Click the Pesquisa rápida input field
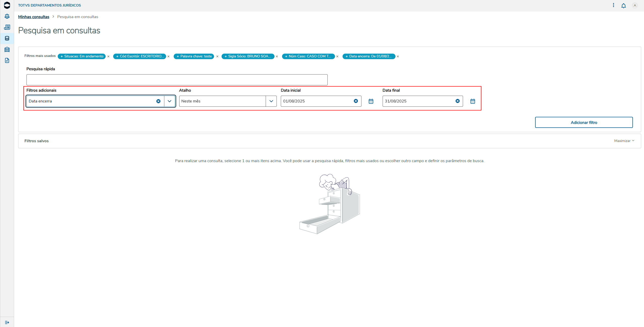This screenshot has width=644, height=327. 177,80
